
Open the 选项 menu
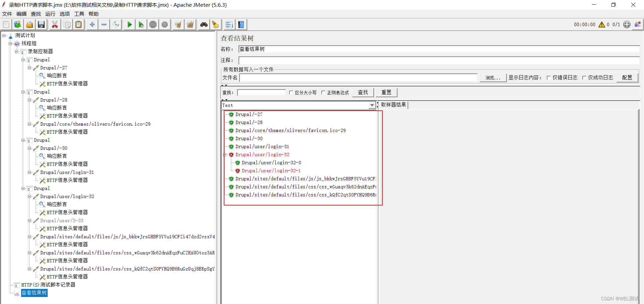(65, 14)
